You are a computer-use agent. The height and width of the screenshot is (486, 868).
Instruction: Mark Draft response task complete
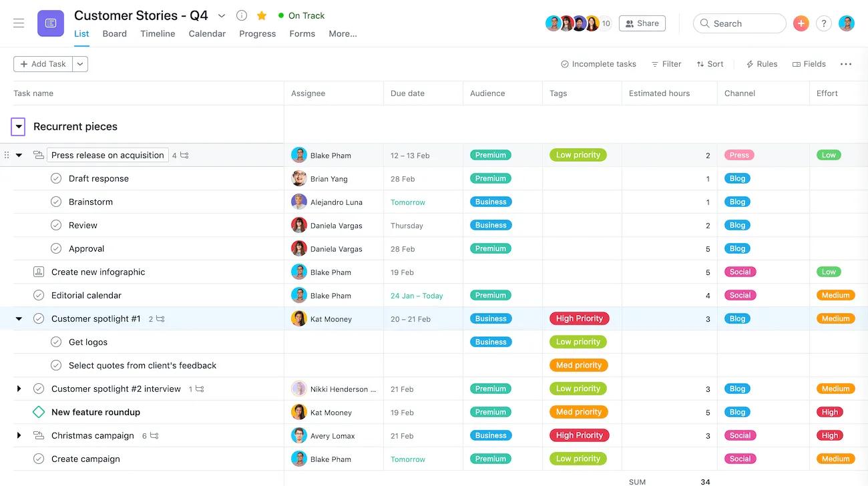pos(56,178)
